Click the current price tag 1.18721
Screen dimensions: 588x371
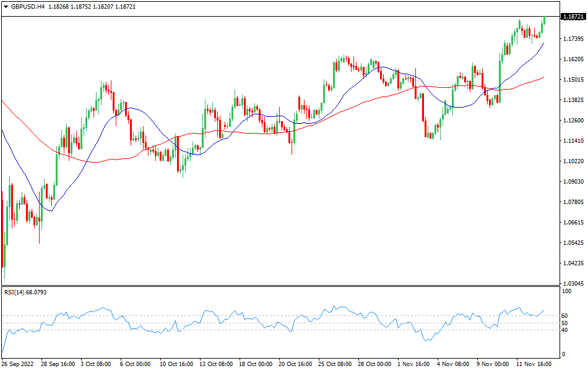click(573, 17)
